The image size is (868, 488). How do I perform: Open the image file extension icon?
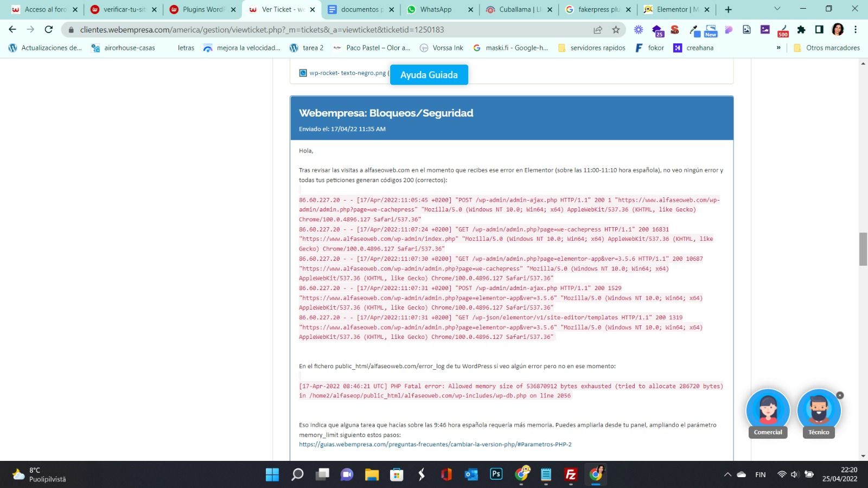click(746, 30)
